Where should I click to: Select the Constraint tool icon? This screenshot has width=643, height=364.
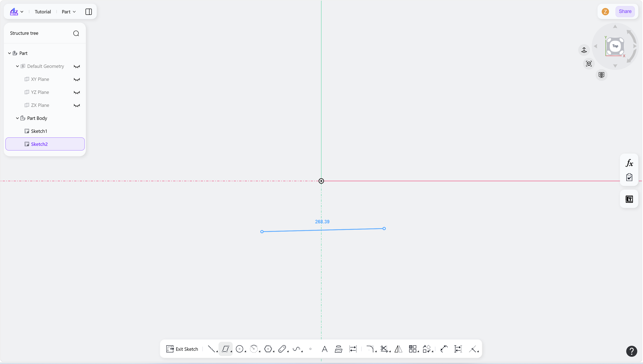[x=472, y=349]
